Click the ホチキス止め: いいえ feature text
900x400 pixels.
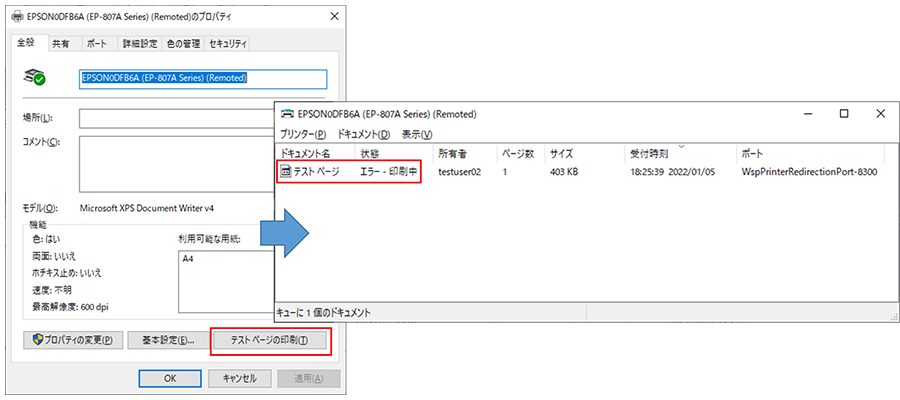pos(67,273)
